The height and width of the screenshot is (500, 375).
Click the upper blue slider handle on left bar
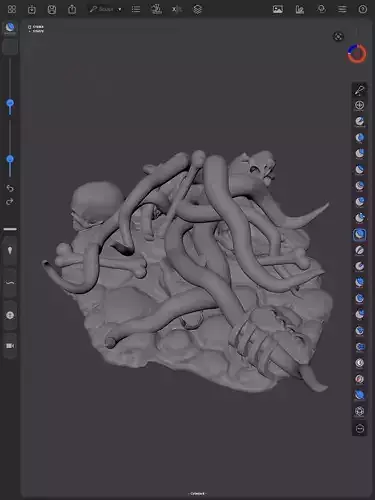[x=10, y=103]
